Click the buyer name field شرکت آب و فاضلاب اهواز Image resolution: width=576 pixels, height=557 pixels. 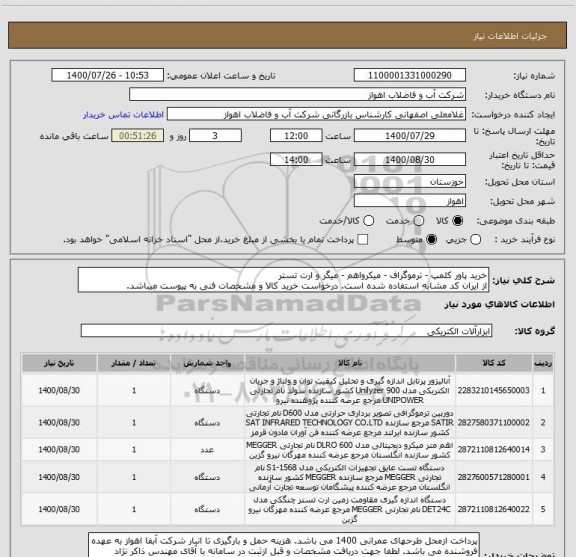(x=298, y=95)
